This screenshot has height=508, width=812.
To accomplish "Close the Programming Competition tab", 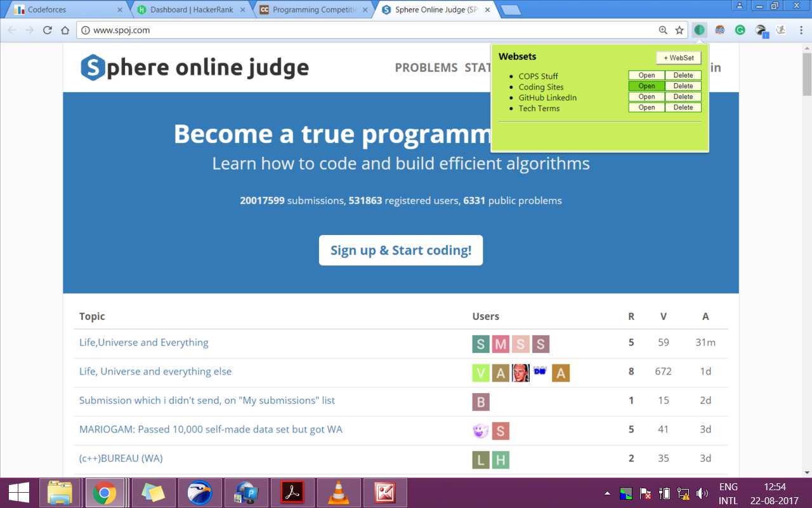I will tap(366, 10).
